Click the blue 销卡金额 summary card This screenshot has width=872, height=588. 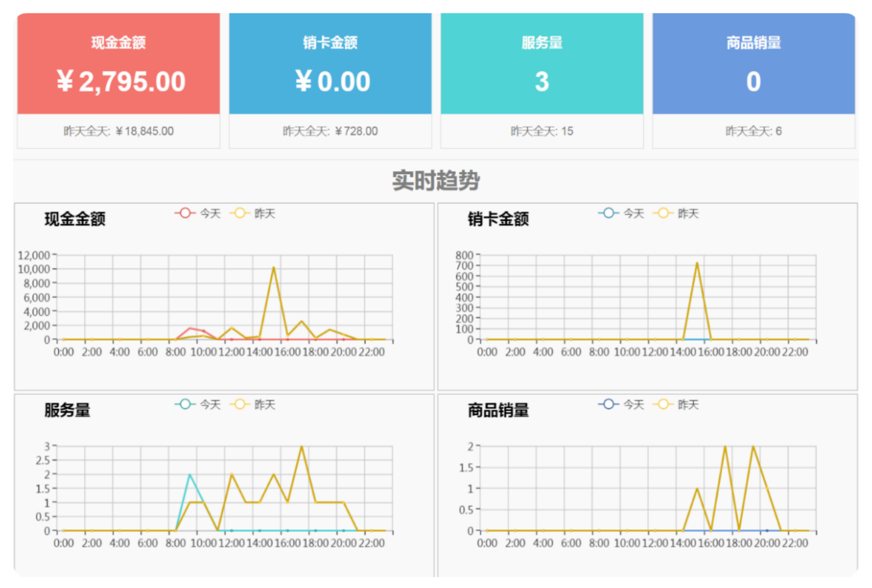(x=330, y=64)
